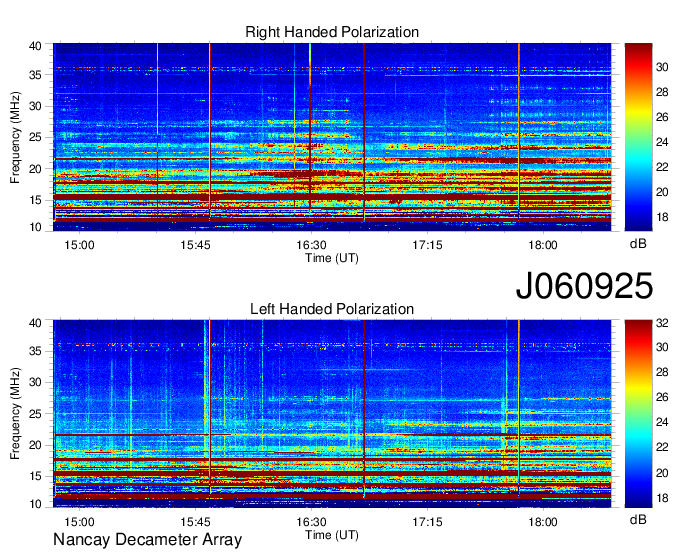Click the 10 MHz tick on Left Handed plot

(35, 504)
